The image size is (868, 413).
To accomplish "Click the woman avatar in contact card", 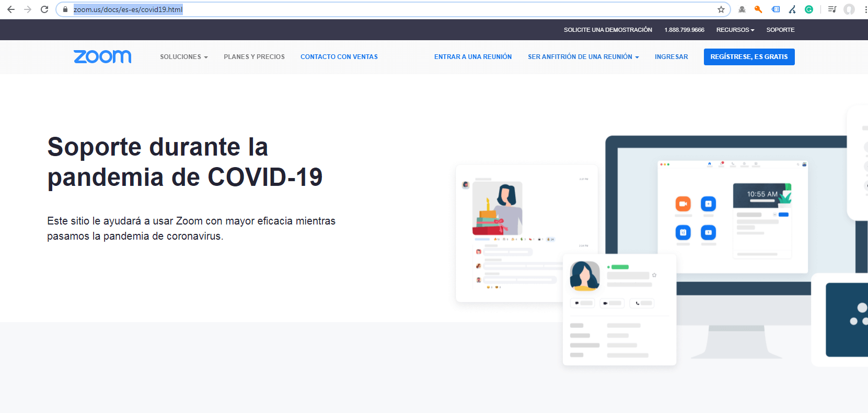I will [x=585, y=276].
